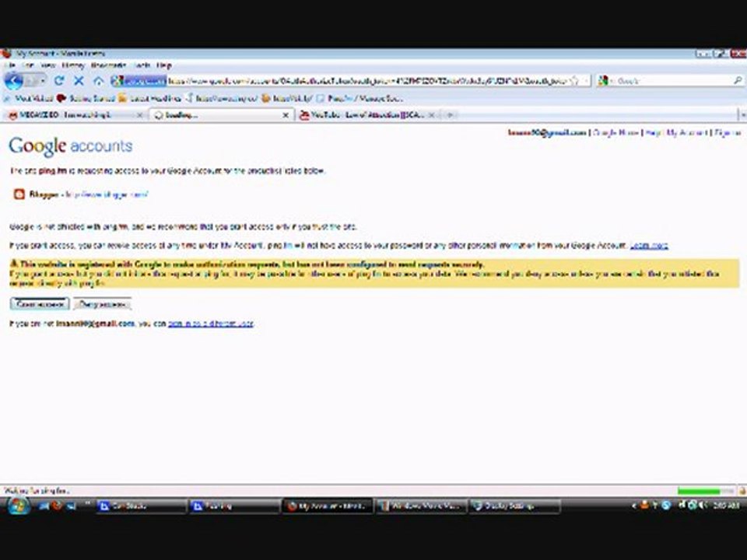The image size is (747, 560).
Task: Select the Loading tab
Action: tap(221, 115)
